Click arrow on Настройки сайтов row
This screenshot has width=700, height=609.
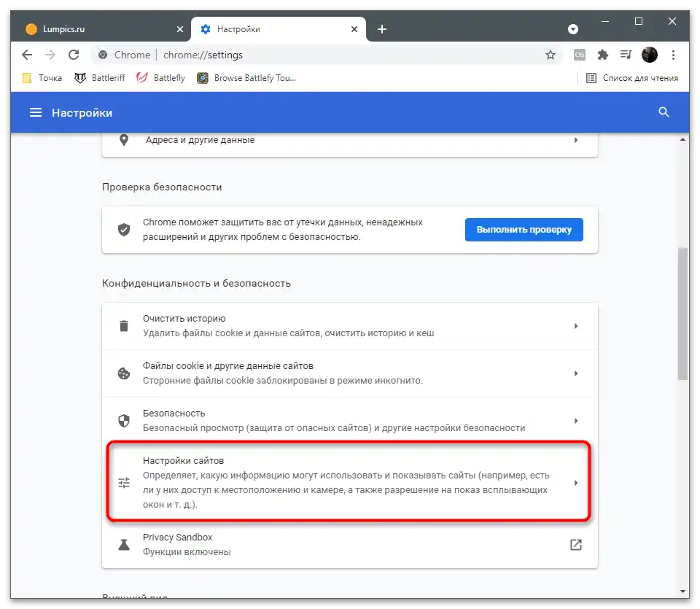pyautogui.click(x=576, y=483)
